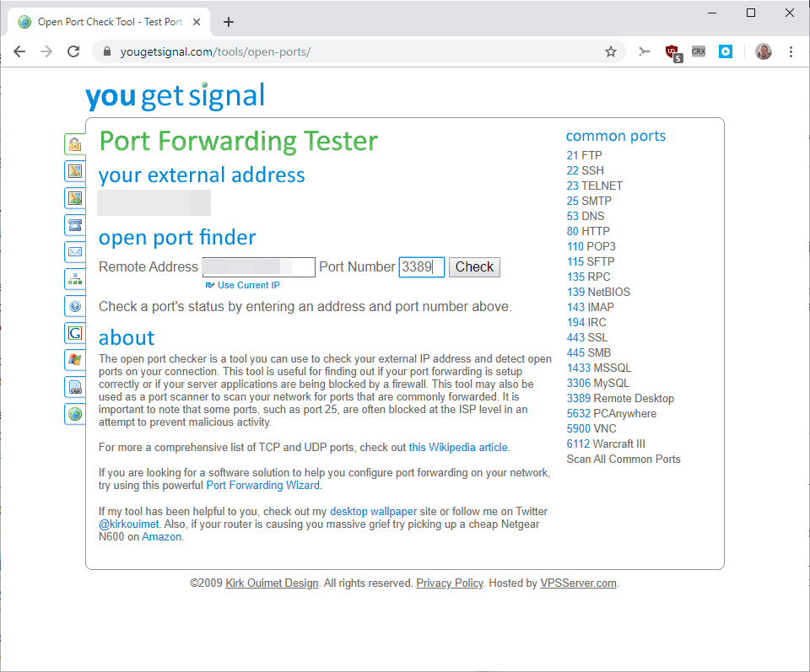Open the Port Forwarding Wizard link
This screenshot has width=810, height=672.
click(262, 485)
